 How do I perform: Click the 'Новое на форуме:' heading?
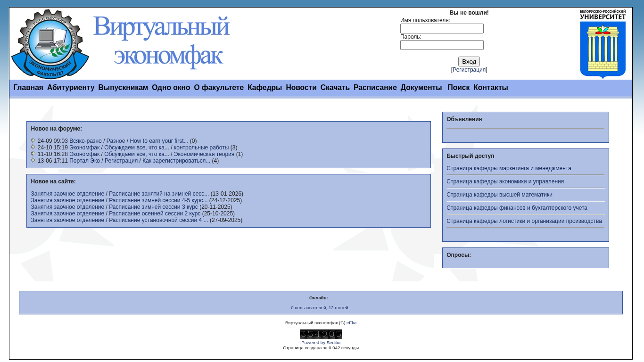click(x=57, y=129)
